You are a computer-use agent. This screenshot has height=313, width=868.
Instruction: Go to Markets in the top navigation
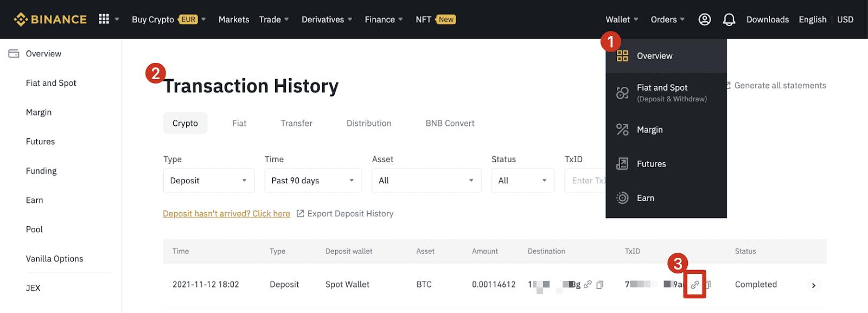coord(234,20)
